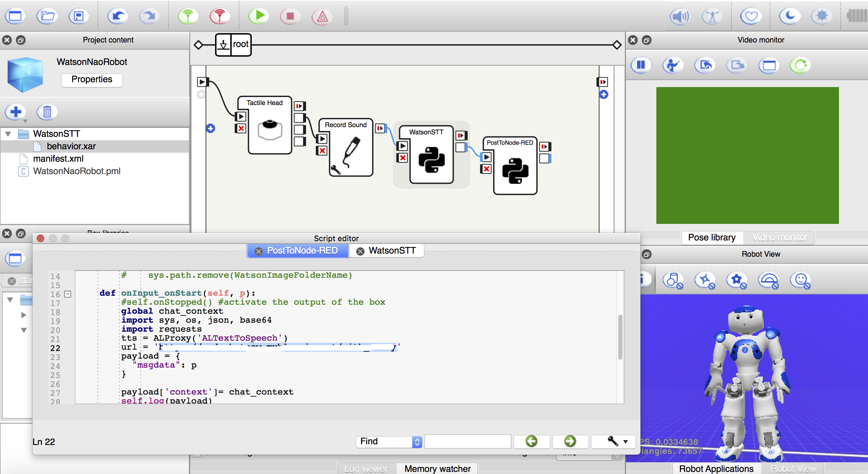Viewport: 868px width, 474px height.
Task: Switch to the WatsonSTT script tab
Action: [x=392, y=251]
